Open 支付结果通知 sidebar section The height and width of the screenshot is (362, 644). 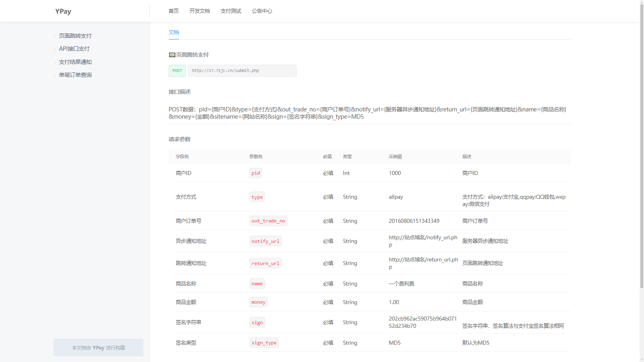(x=75, y=62)
